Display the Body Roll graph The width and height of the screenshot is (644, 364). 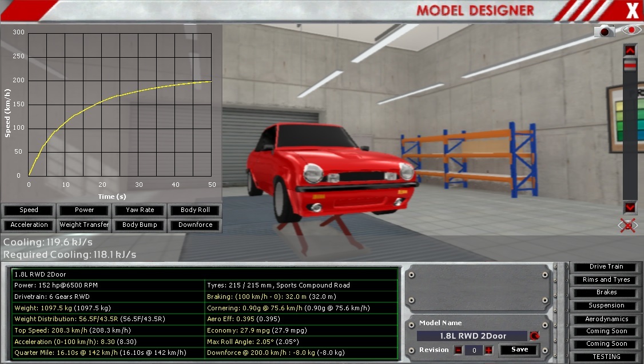tap(195, 210)
